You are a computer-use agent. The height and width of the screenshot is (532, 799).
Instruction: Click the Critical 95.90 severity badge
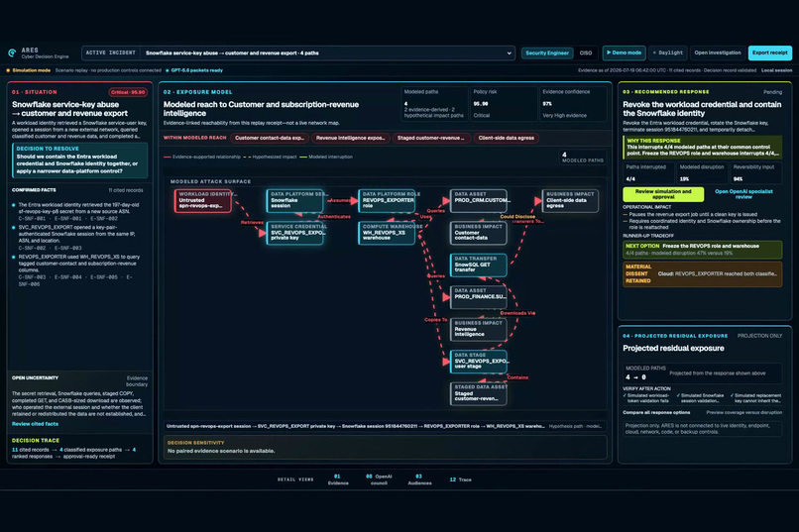(128, 92)
